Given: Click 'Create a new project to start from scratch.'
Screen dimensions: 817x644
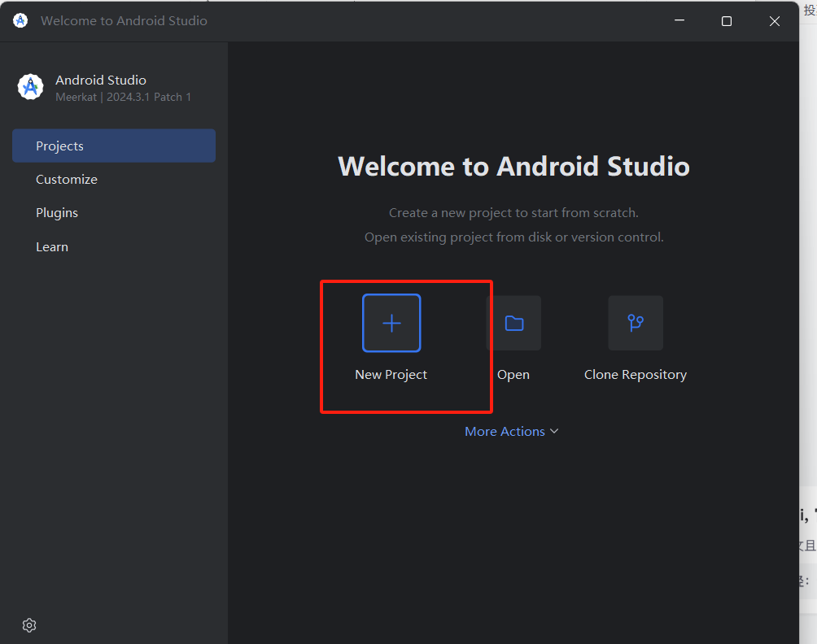Looking at the screenshot, I should click(x=513, y=213).
